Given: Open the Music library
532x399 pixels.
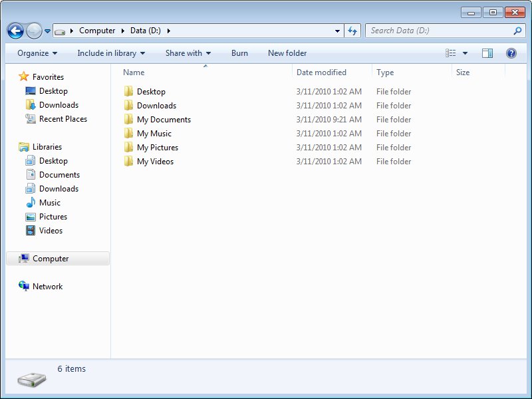Looking at the screenshot, I should (x=43, y=203).
